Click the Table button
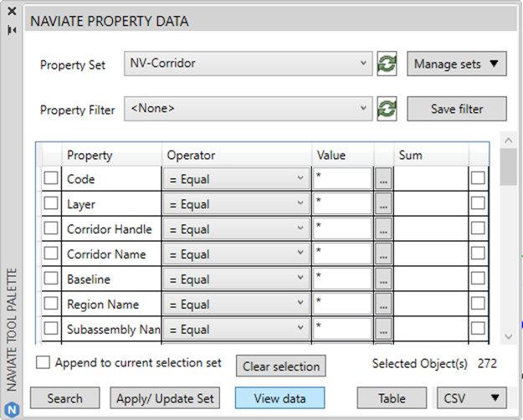 [392, 397]
